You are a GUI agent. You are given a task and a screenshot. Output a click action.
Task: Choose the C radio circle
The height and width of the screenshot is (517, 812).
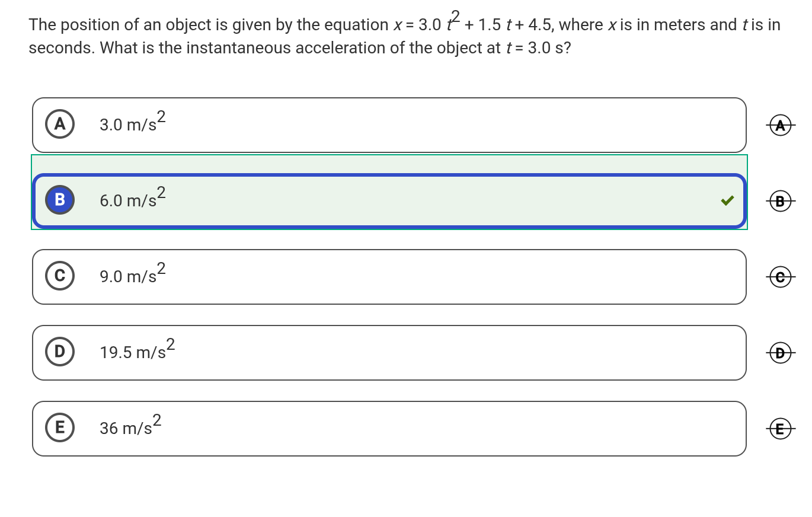point(60,276)
